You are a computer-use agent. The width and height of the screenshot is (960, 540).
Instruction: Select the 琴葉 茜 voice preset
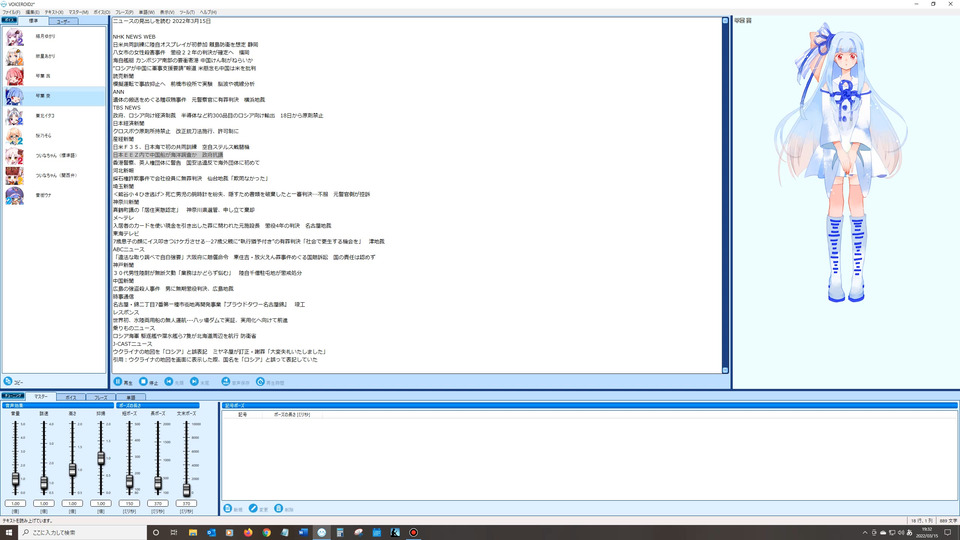click(x=54, y=76)
